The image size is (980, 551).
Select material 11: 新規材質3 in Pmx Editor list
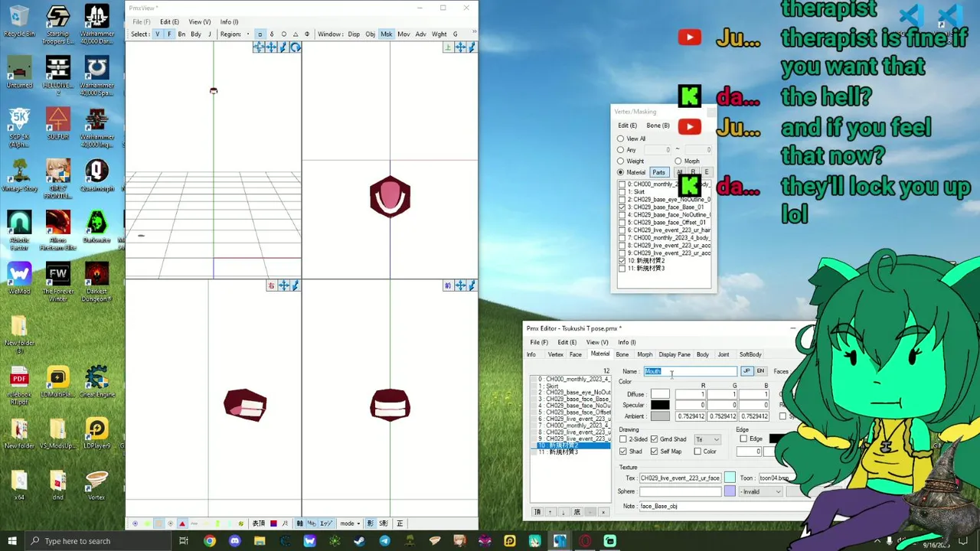tap(571, 452)
